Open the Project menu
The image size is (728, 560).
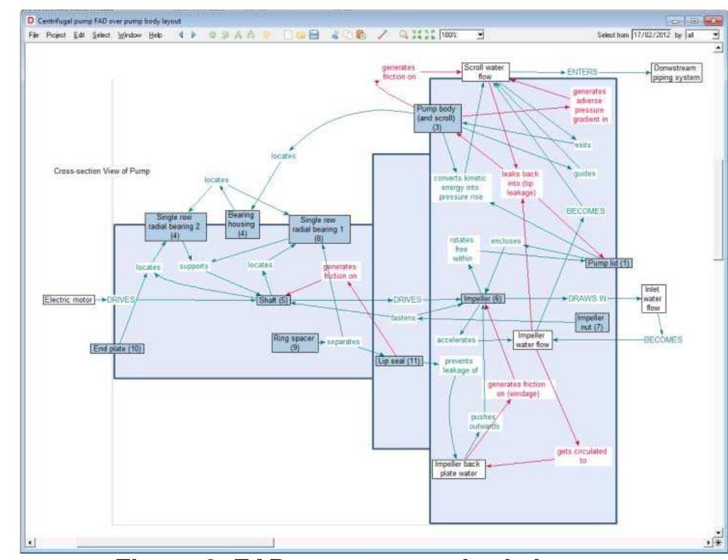(x=56, y=35)
